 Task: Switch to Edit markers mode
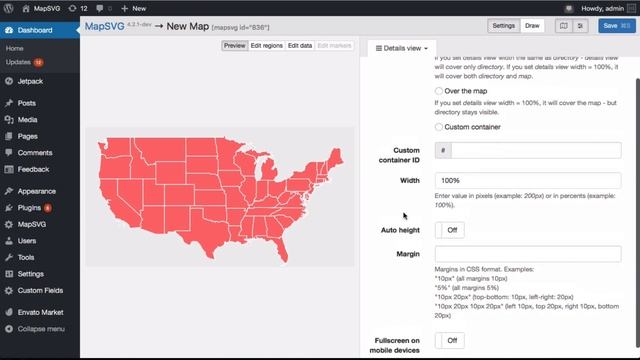click(x=334, y=46)
